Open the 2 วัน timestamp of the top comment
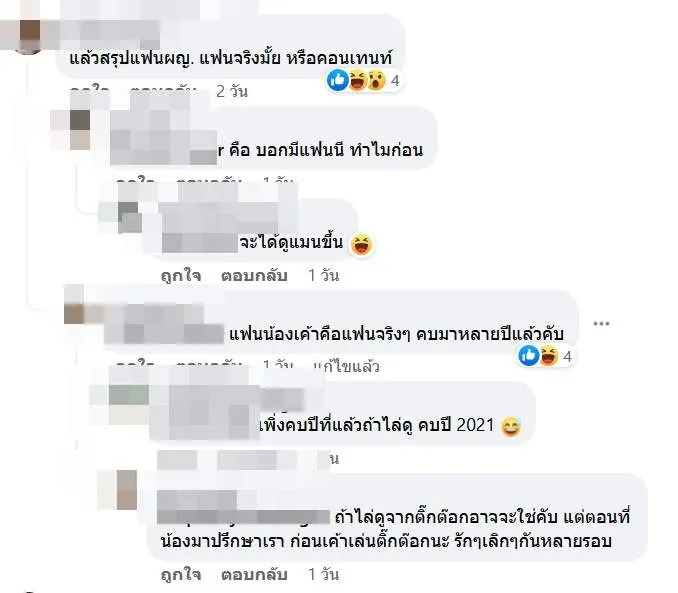678x593 pixels. 232,91
